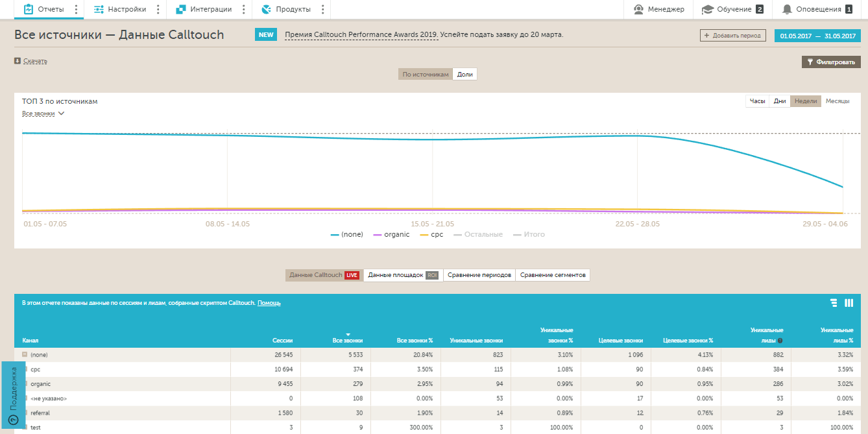Screen dimensions: 868x434
Task: Open the Менеджер headset icon
Action: click(x=638, y=9)
